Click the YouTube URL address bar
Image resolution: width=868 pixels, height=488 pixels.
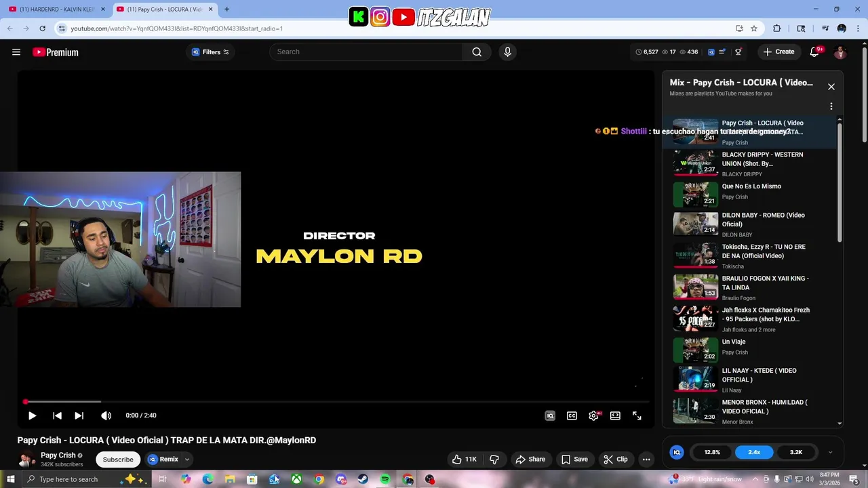click(x=393, y=28)
